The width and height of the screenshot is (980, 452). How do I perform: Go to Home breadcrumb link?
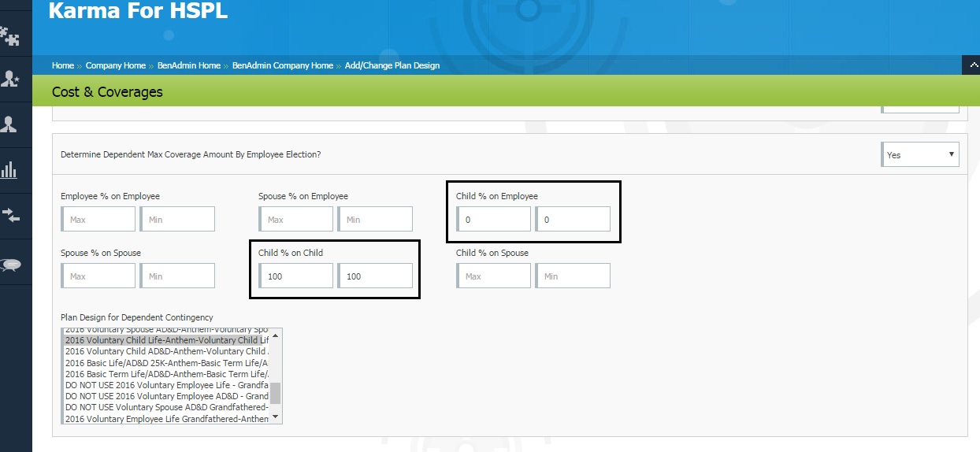coord(63,66)
